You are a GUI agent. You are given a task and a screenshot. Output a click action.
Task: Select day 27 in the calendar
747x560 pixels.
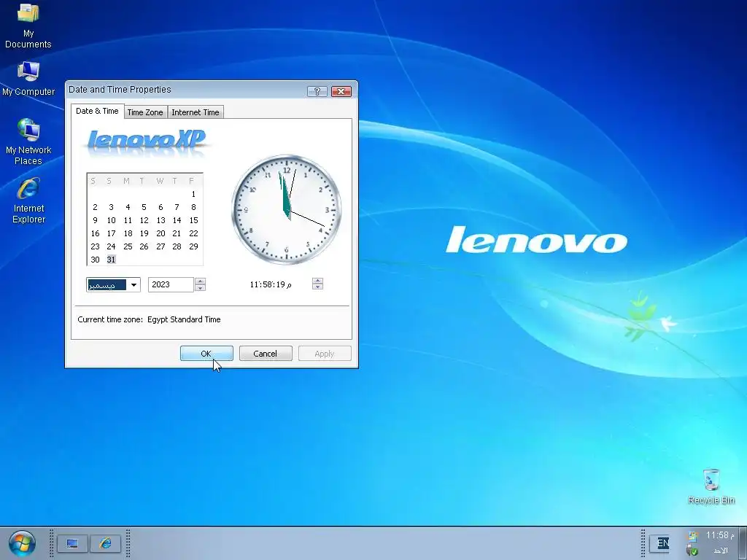pos(160,246)
